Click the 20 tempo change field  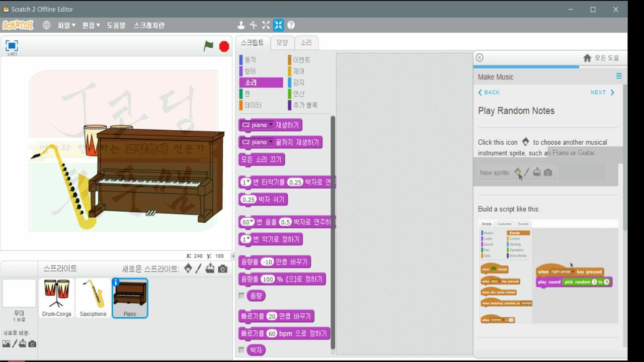272,316
